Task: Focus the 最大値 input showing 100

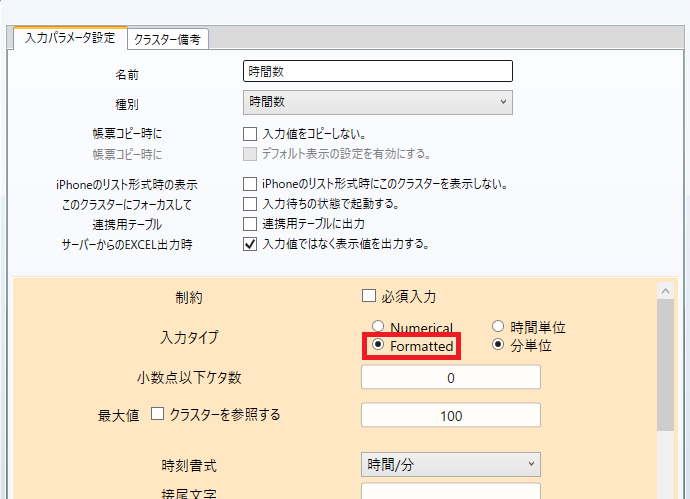Action: 450,415
